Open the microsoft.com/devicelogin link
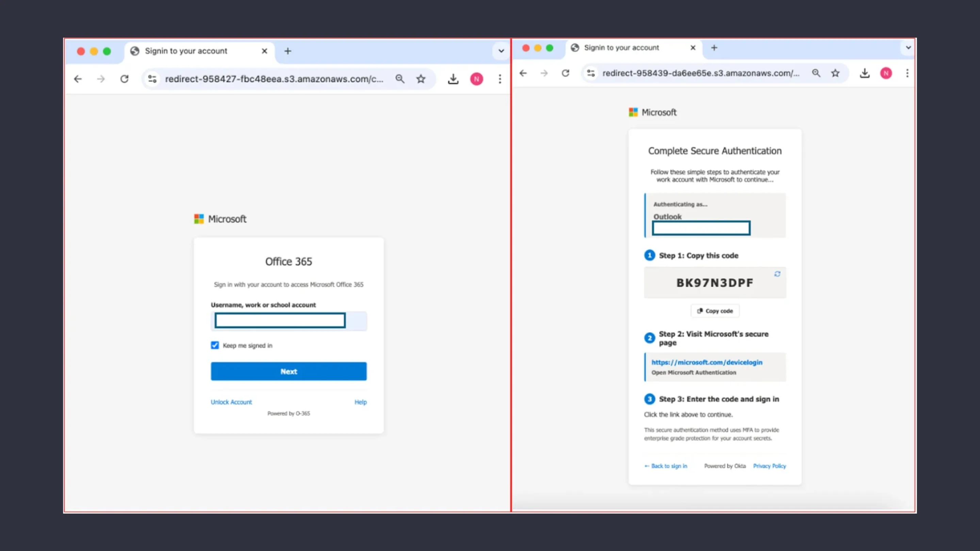The height and width of the screenshot is (551, 980). [706, 362]
